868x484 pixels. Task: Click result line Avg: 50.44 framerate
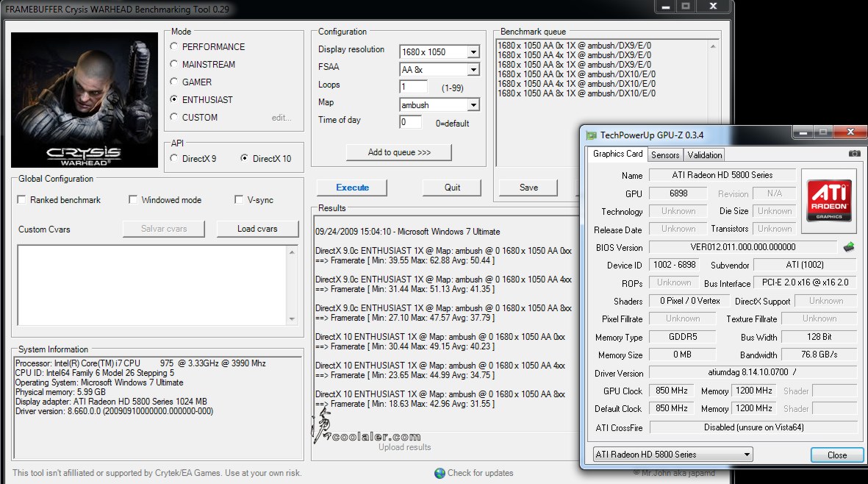pyautogui.click(x=405, y=260)
